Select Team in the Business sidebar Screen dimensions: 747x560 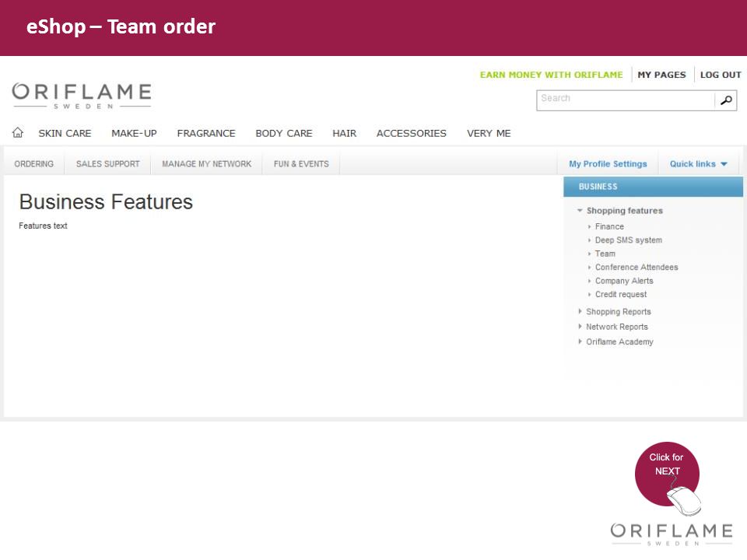(605, 254)
